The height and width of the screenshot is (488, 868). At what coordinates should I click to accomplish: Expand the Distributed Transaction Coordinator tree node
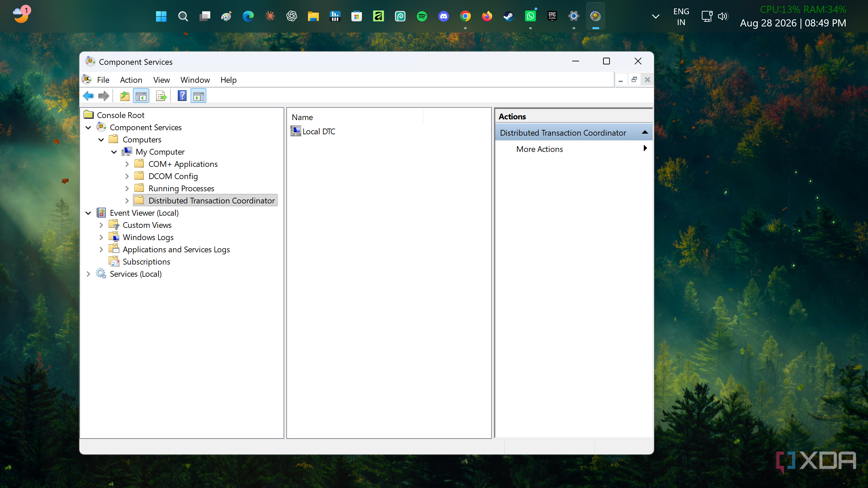127,201
